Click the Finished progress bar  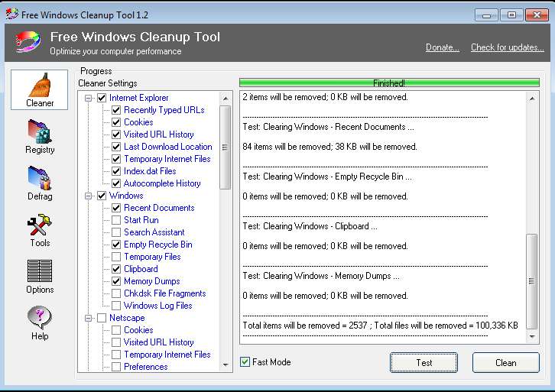pos(389,83)
